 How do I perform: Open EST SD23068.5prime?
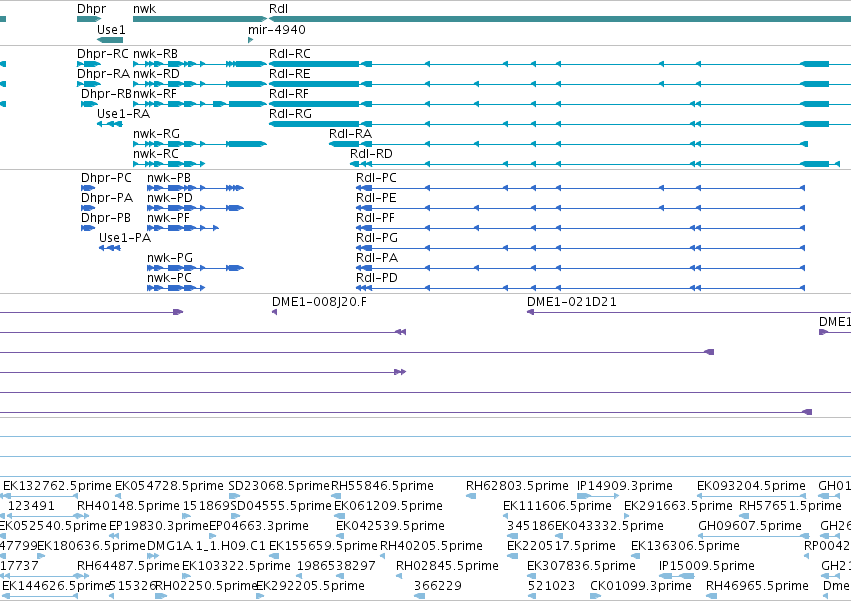[x=279, y=486]
